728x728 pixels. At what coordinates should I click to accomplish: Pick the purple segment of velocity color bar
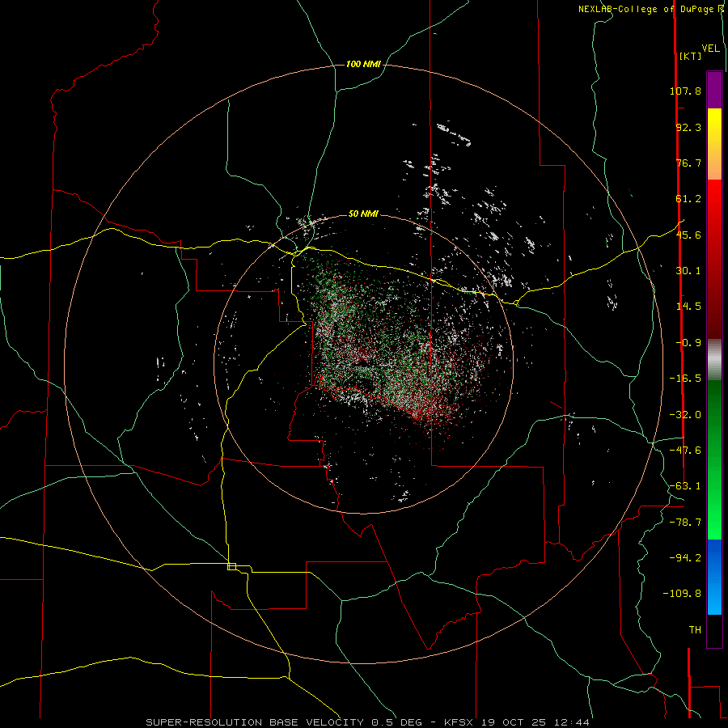pyautogui.click(x=714, y=90)
